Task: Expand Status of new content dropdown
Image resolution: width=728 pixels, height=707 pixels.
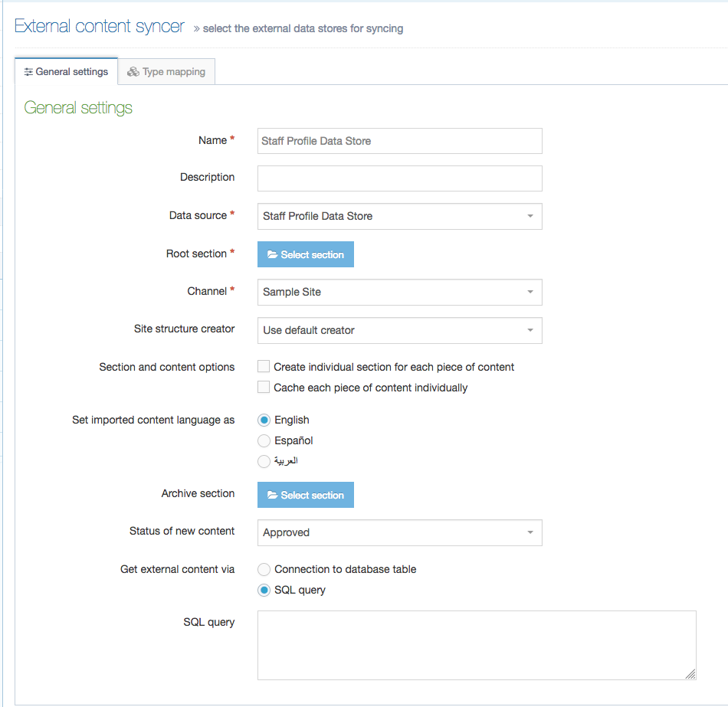Action: [x=399, y=533]
